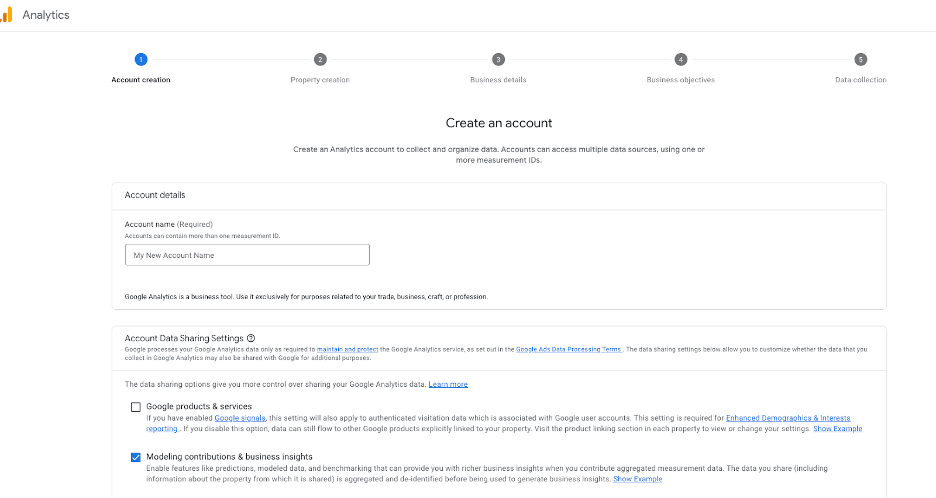Viewport: 936px width, 498px height.
Task: Select the Data collection step label
Action: pos(861,80)
